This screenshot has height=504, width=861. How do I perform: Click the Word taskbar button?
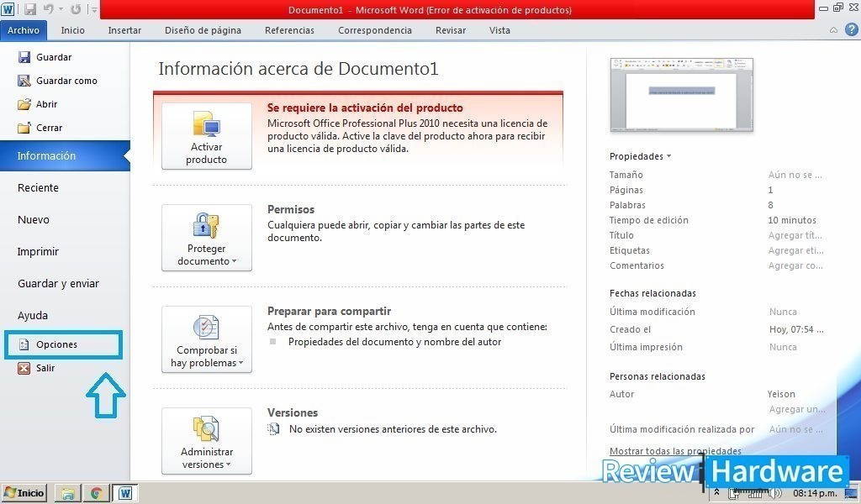click(x=124, y=493)
